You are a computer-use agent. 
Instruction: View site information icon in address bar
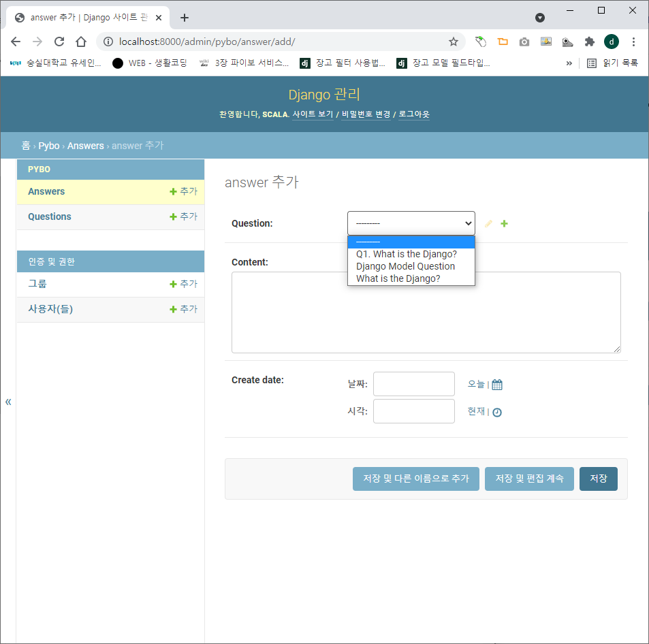click(x=108, y=42)
